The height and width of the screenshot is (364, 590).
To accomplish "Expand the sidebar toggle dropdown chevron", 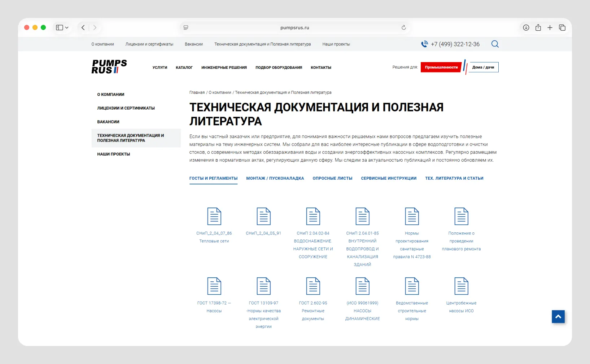I will click(67, 27).
